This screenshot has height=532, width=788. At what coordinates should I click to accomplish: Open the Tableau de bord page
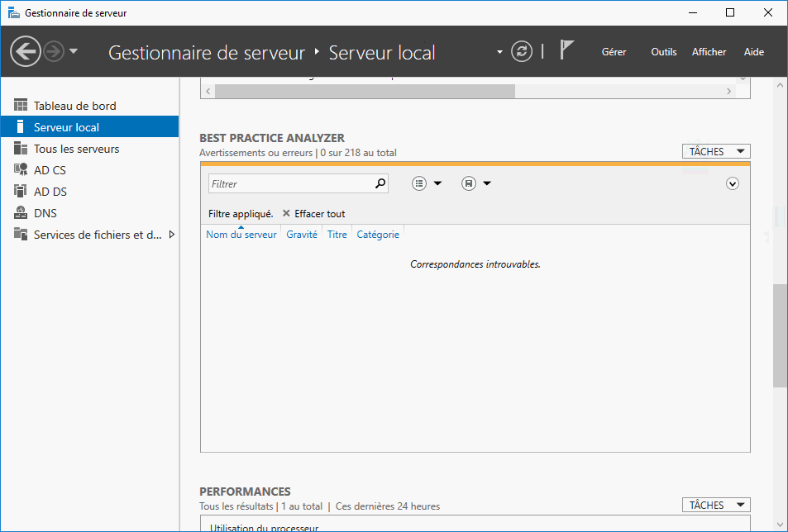[74, 106]
